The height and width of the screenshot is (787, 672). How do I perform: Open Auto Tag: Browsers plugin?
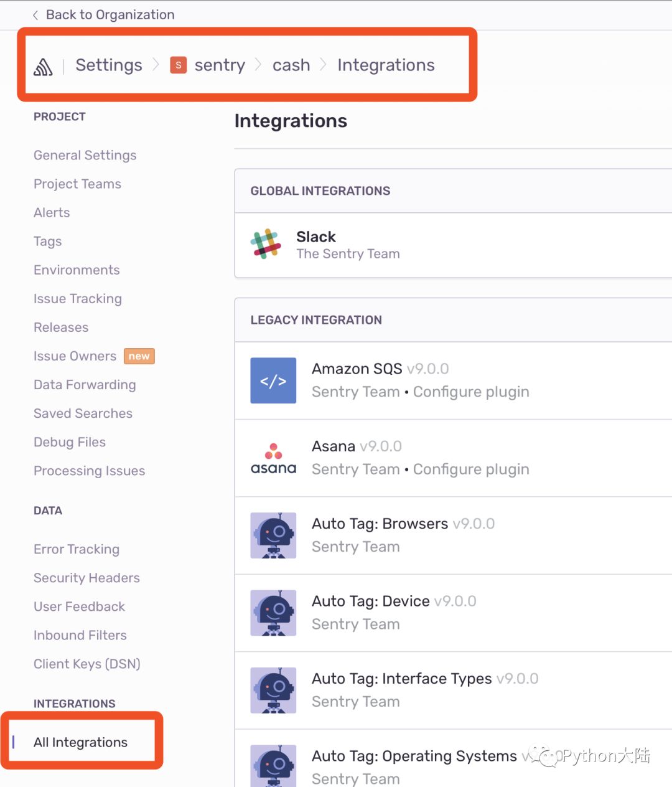380,524
